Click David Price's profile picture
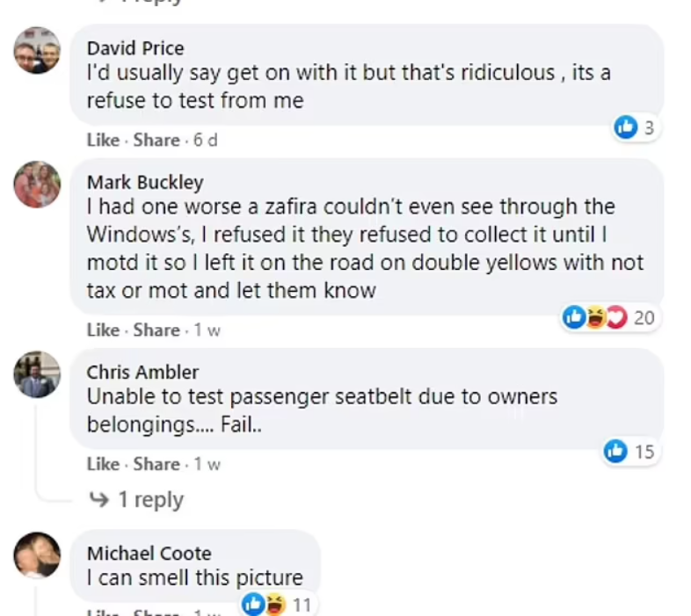The image size is (691, 616). click(37, 51)
